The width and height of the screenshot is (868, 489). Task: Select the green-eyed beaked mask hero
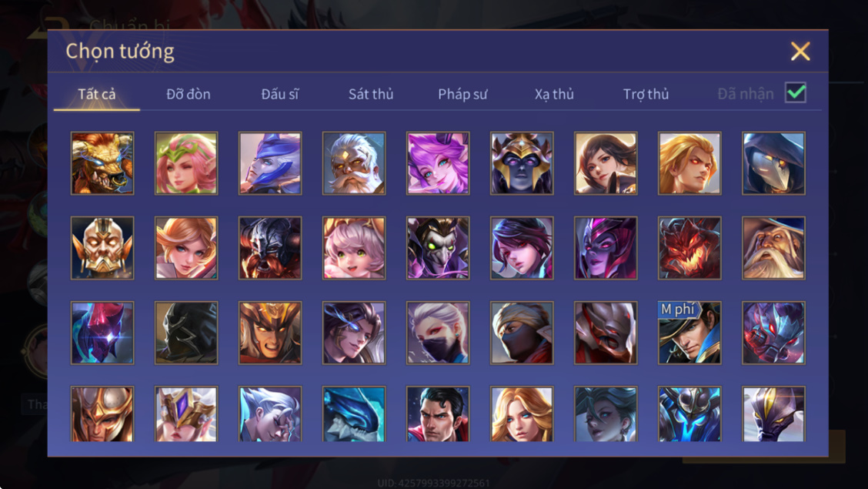click(438, 248)
